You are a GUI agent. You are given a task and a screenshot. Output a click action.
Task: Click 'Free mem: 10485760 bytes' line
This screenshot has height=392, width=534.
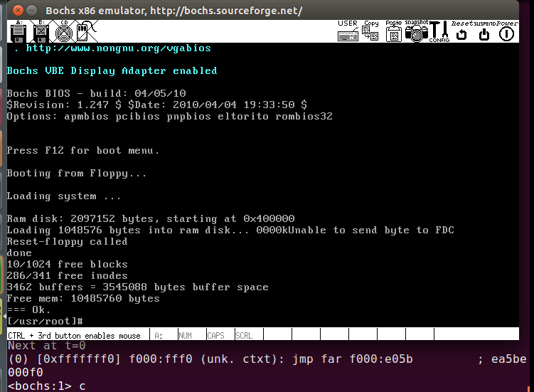point(83,298)
